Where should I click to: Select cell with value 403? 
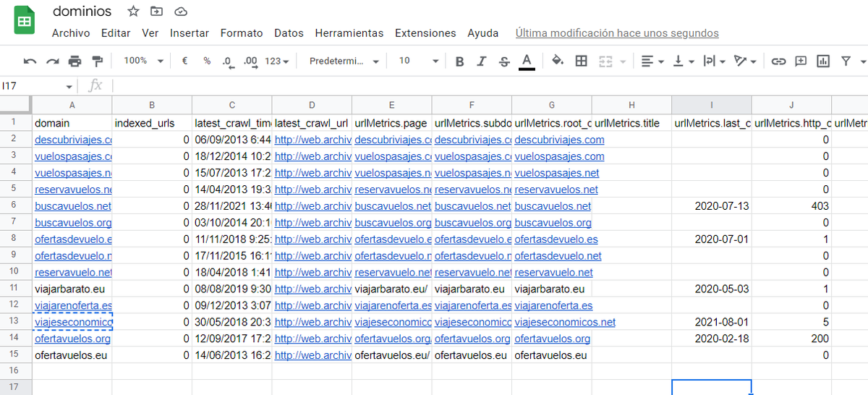792,206
